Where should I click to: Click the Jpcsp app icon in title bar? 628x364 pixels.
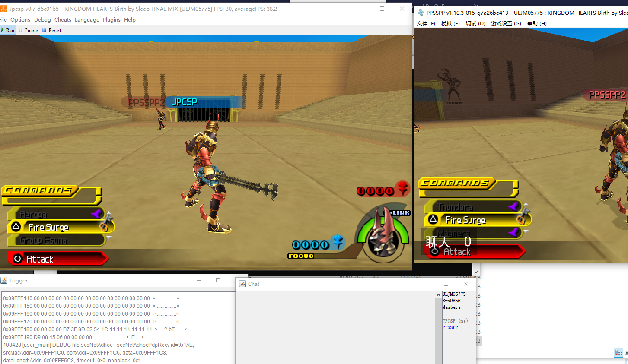pyautogui.click(x=4, y=9)
